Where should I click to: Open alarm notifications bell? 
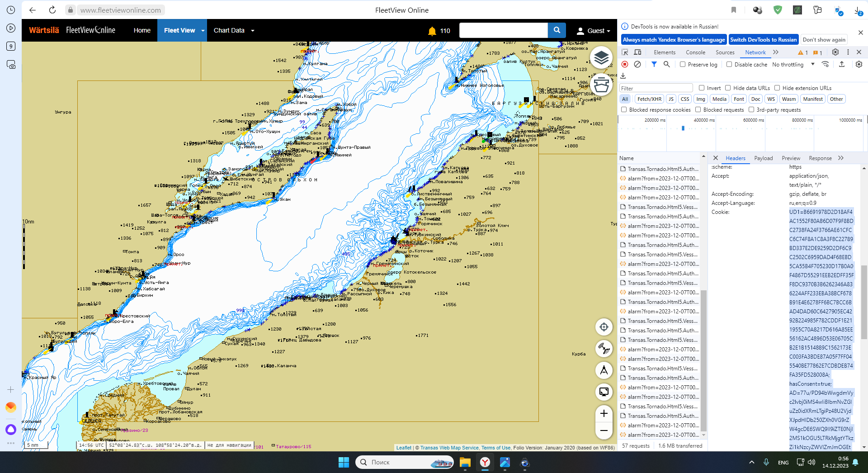tap(432, 31)
